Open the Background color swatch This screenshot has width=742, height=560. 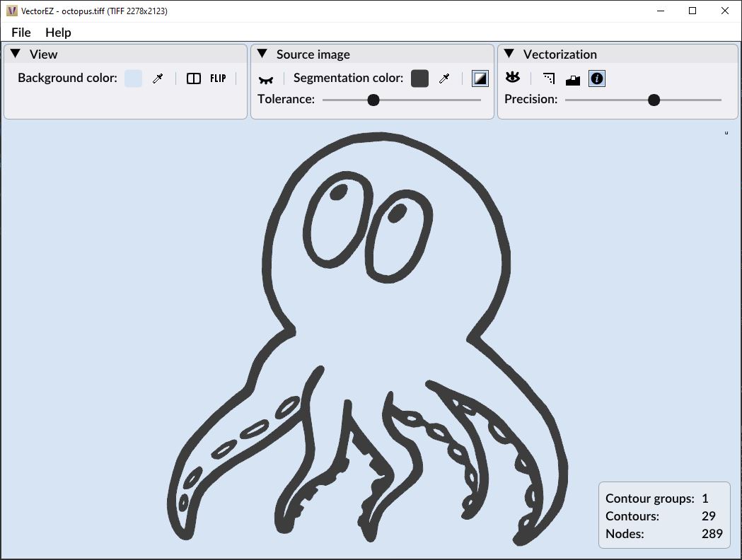(x=133, y=78)
